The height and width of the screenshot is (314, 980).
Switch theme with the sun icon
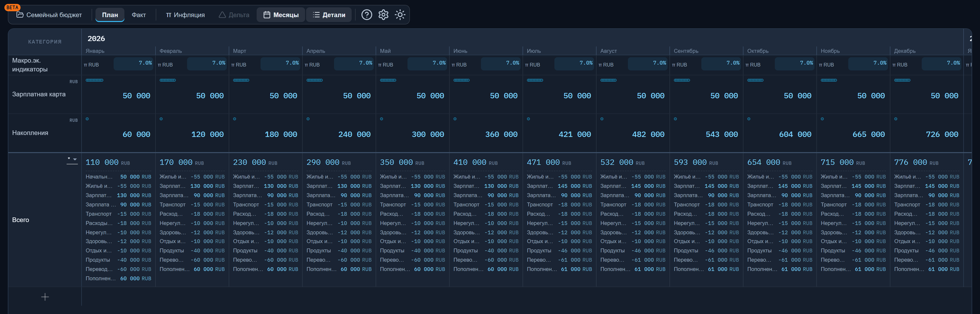400,15
